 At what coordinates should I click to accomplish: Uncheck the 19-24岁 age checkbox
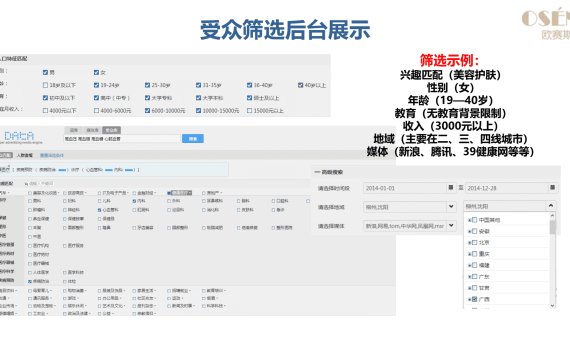click(x=96, y=85)
